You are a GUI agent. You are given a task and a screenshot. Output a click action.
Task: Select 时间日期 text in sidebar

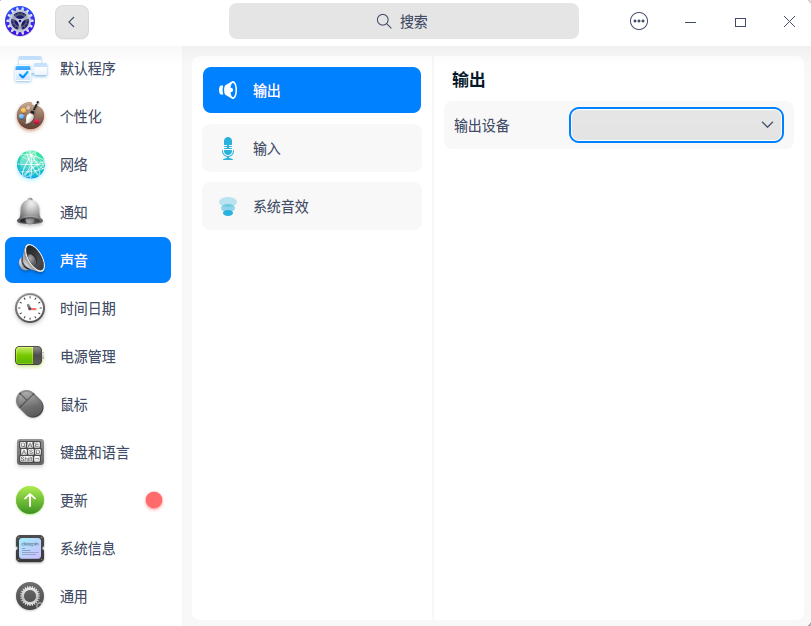point(88,309)
